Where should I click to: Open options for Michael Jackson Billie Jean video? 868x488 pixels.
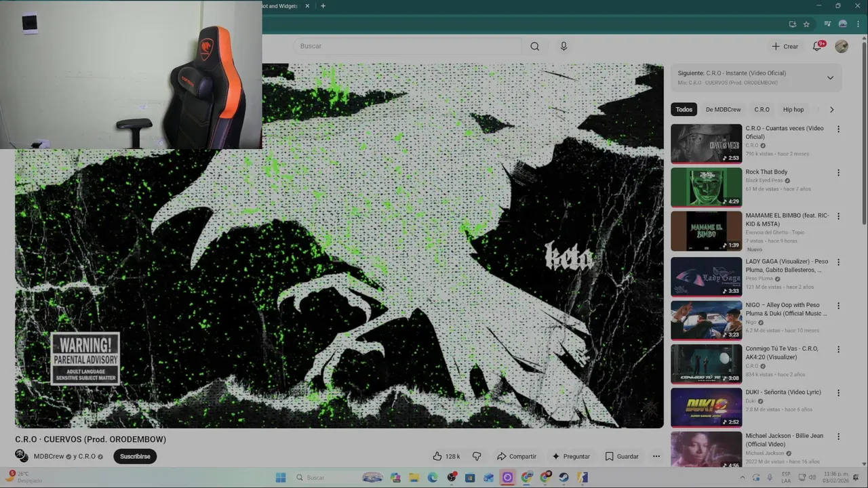[x=838, y=436]
